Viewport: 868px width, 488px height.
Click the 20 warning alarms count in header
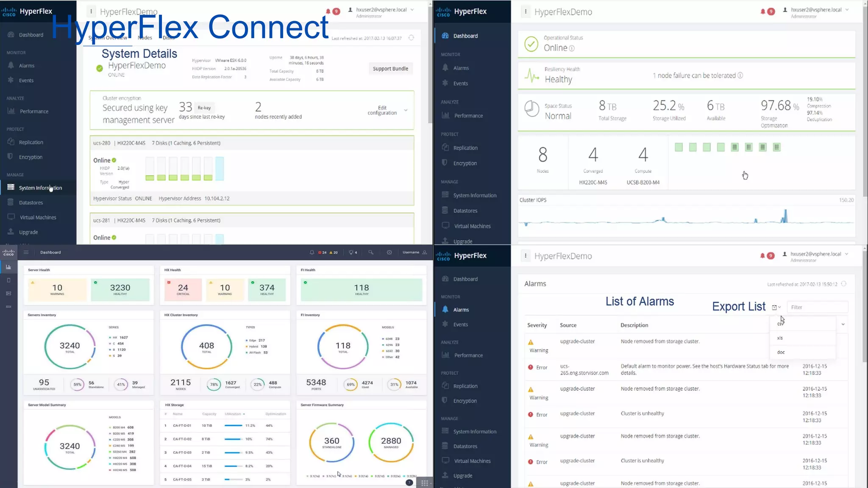(334, 252)
